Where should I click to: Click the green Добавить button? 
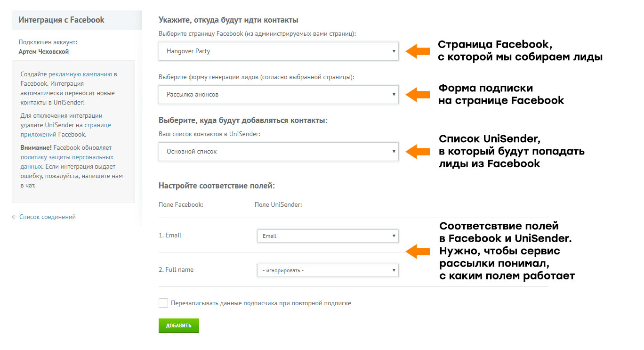[179, 326]
